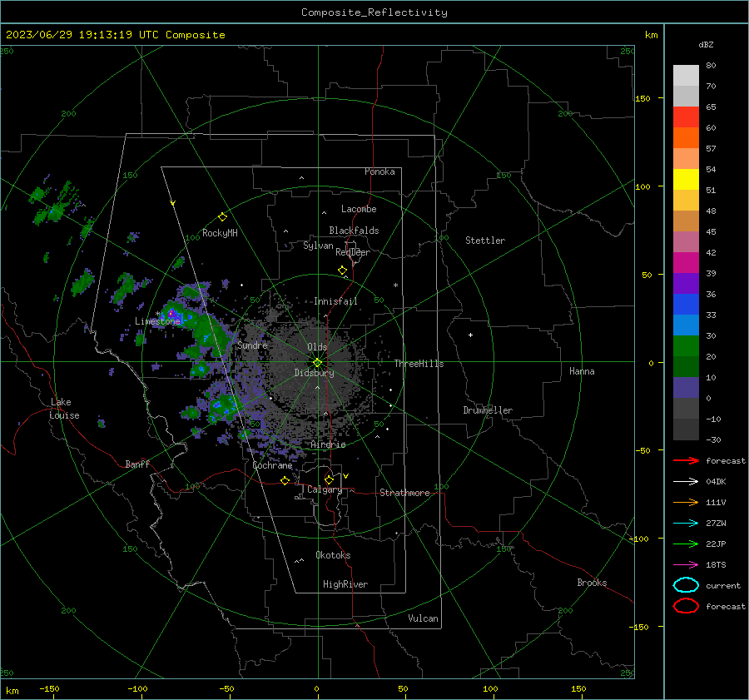Click the 18TS legend label
Screen dimensions: 749x700
(x=716, y=565)
